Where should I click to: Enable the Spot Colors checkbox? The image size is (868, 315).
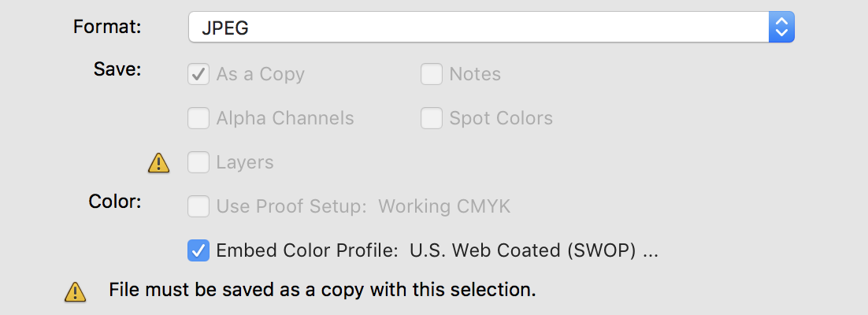tap(431, 118)
